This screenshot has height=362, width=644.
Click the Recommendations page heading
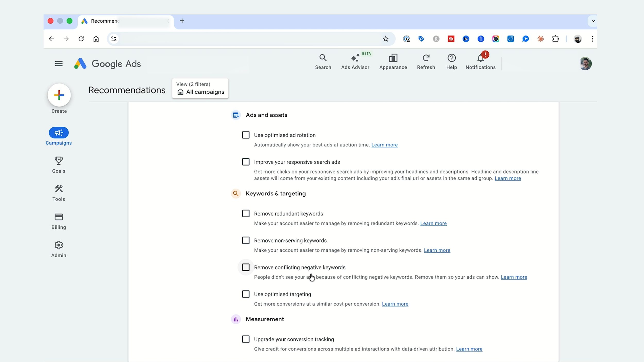pos(127,90)
